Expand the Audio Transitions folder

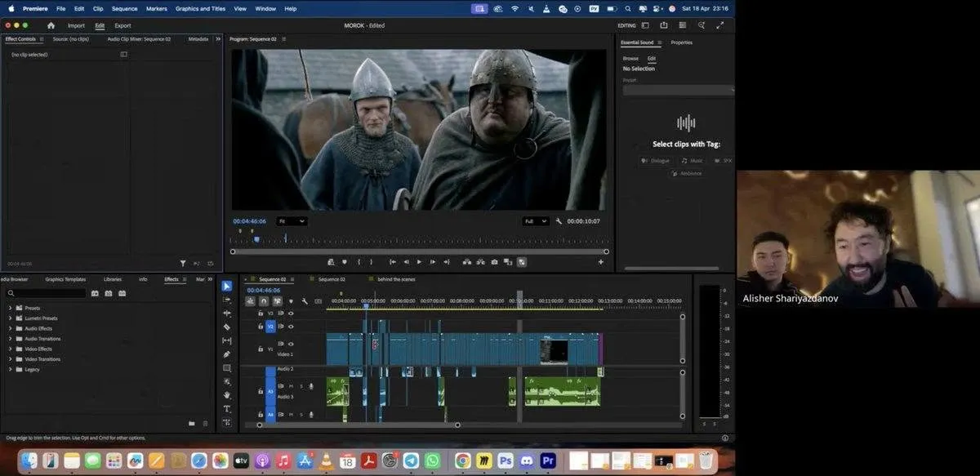[10, 339]
